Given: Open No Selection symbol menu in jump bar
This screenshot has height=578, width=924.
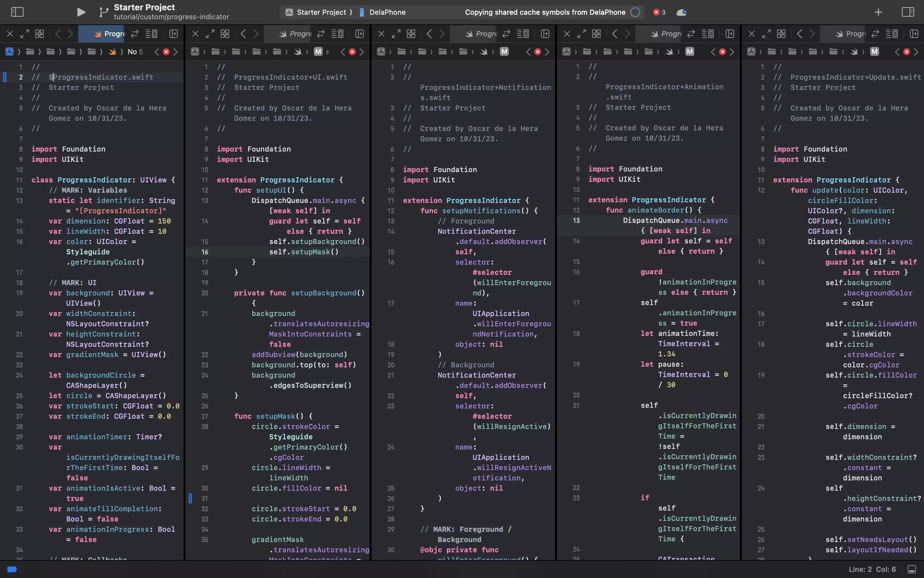Looking at the screenshot, I should pos(135,51).
